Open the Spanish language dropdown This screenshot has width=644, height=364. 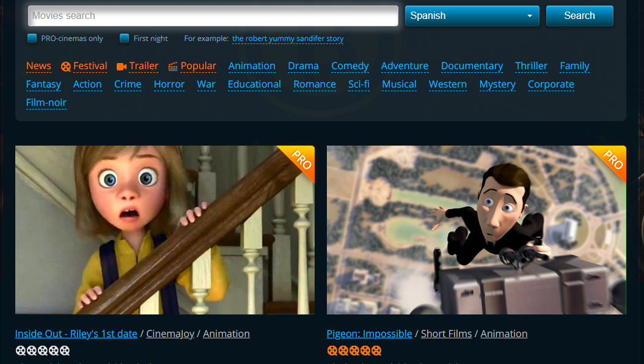tap(472, 16)
